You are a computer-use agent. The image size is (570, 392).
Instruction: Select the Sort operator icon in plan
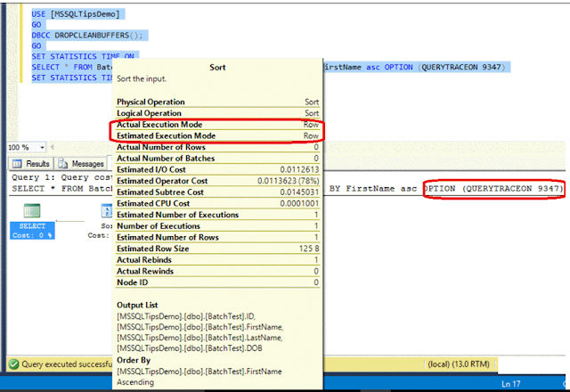(x=107, y=211)
